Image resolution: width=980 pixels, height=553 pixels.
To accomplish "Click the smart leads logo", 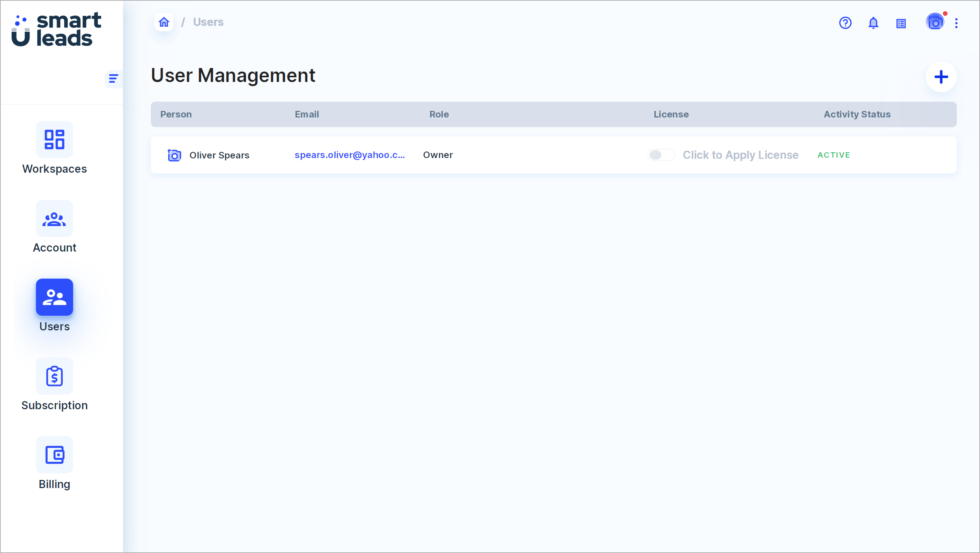I will (x=56, y=30).
